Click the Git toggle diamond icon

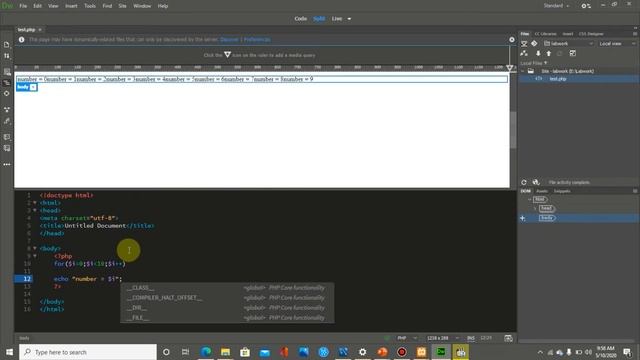click(534, 44)
